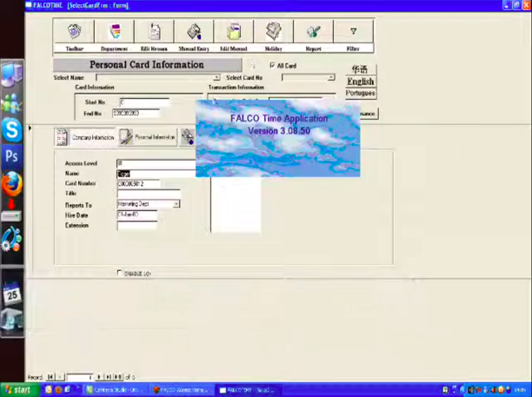Click the Personal Card Information header
Viewport: 532px width, 397px height.
tap(147, 65)
